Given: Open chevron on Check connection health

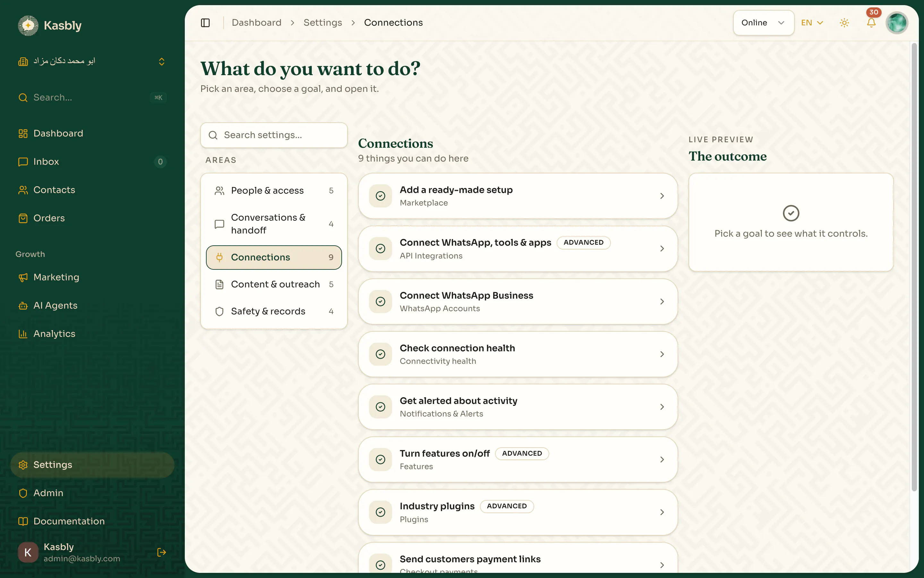Looking at the screenshot, I should pos(662,354).
